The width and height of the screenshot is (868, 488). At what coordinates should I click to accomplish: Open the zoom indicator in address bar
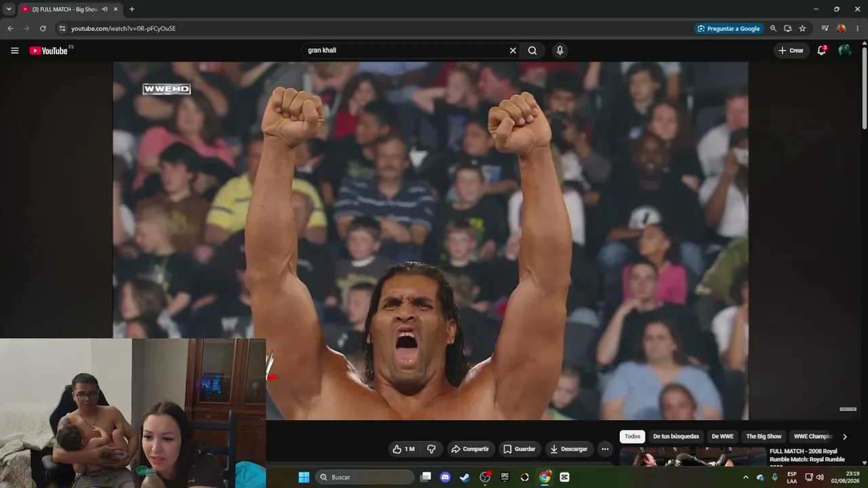pyautogui.click(x=773, y=28)
